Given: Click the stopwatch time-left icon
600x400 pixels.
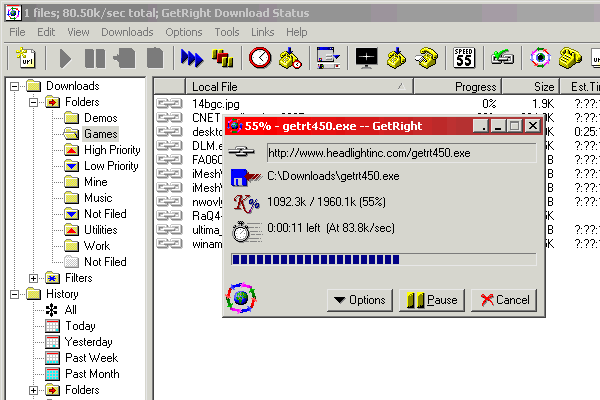Looking at the screenshot, I should [246, 231].
